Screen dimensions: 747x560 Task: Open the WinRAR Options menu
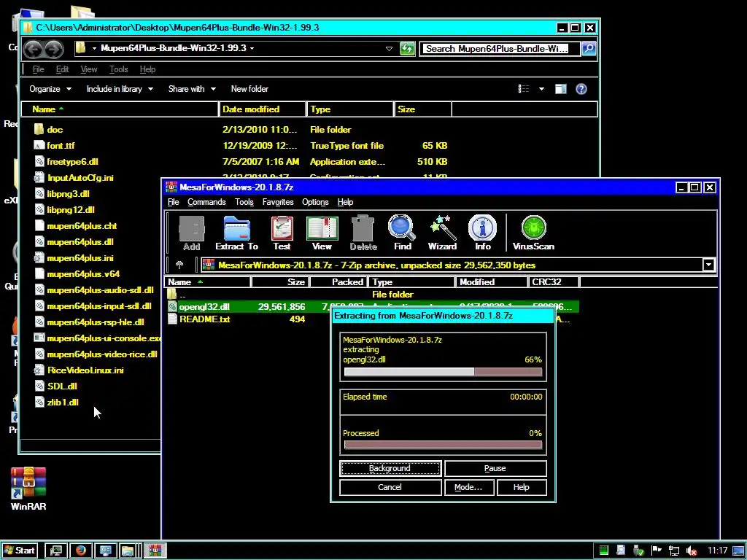(315, 202)
